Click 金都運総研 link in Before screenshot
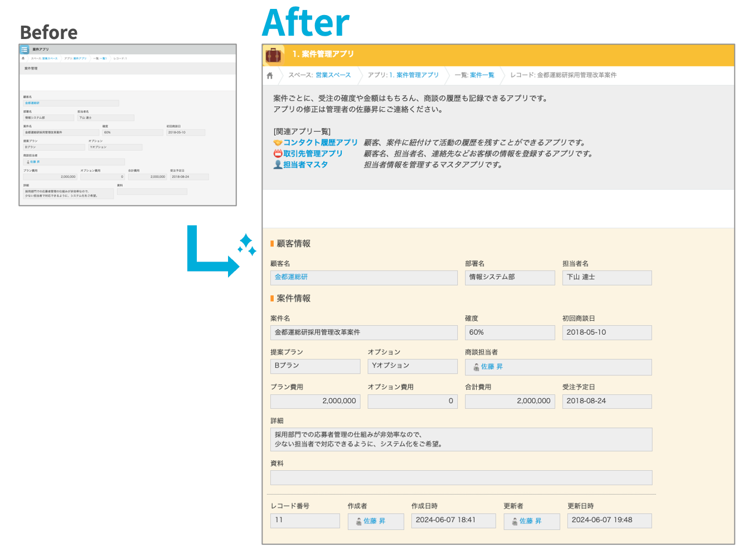 [x=32, y=103]
